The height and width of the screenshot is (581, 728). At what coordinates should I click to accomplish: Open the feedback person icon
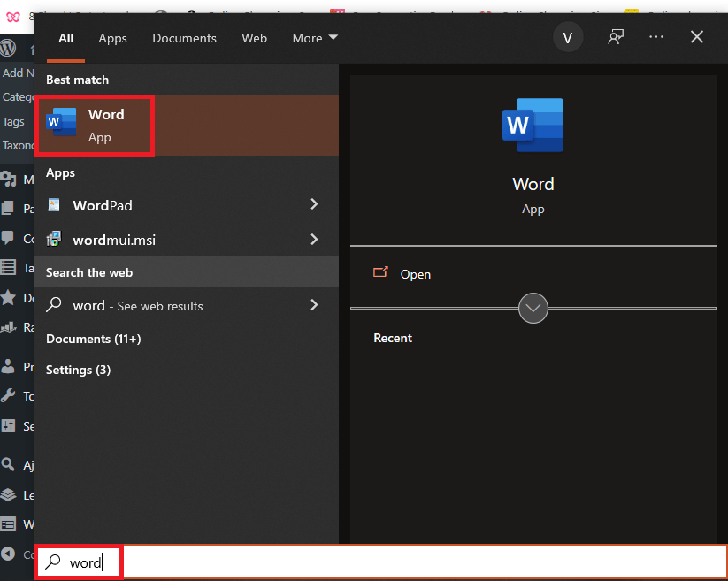[x=616, y=37]
